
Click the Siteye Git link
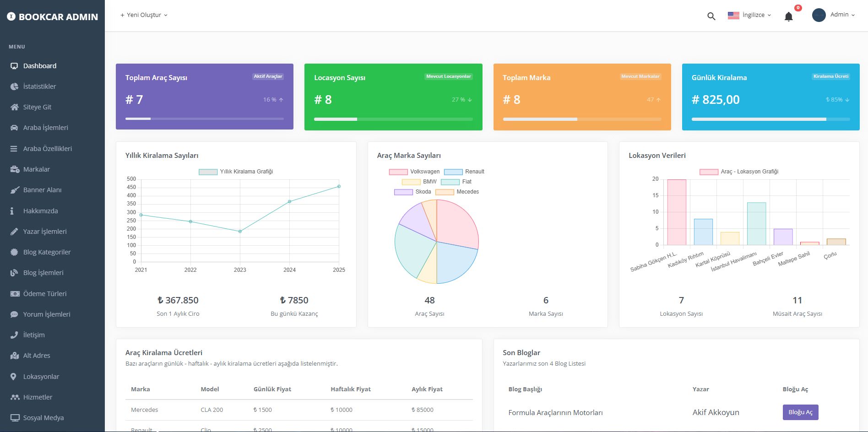[x=38, y=107]
